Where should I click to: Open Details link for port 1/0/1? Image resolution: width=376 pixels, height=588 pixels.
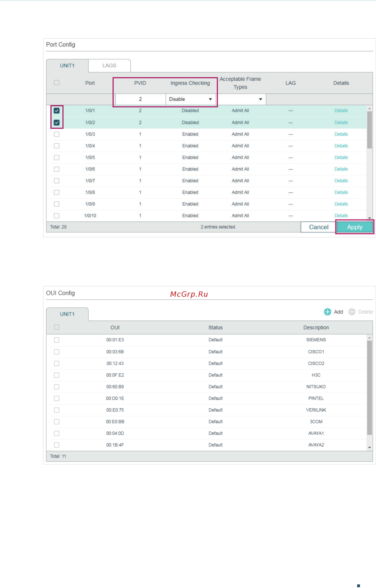(x=341, y=111)
